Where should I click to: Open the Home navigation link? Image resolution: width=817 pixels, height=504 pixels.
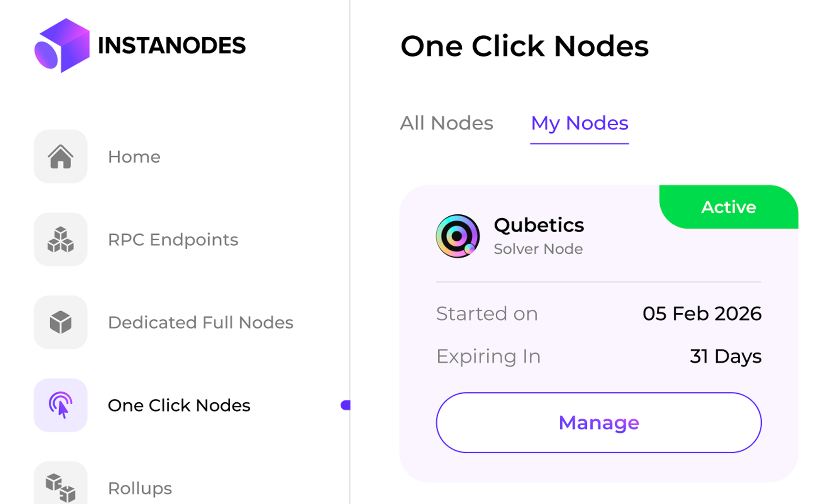[x=134, y=157]
